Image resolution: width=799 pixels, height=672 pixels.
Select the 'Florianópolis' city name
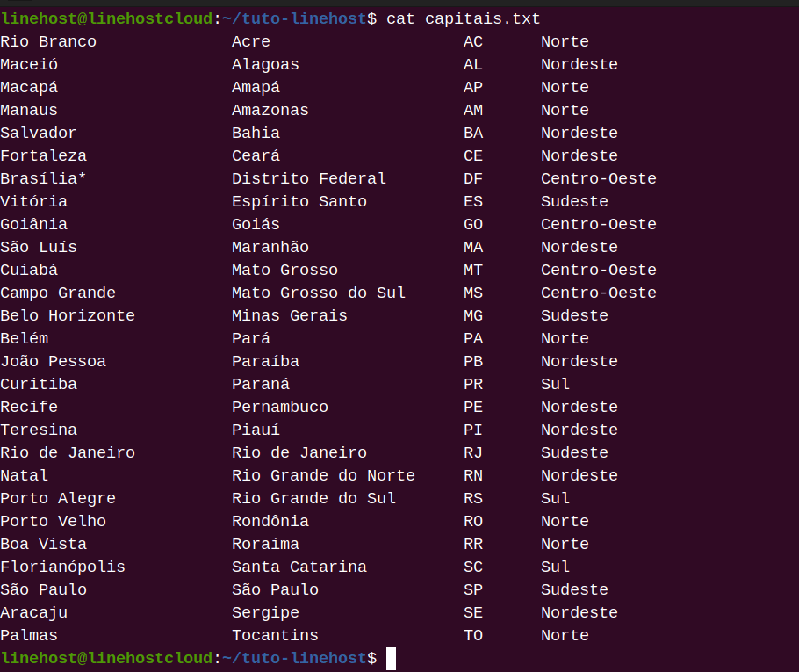(x=62, y=567)
